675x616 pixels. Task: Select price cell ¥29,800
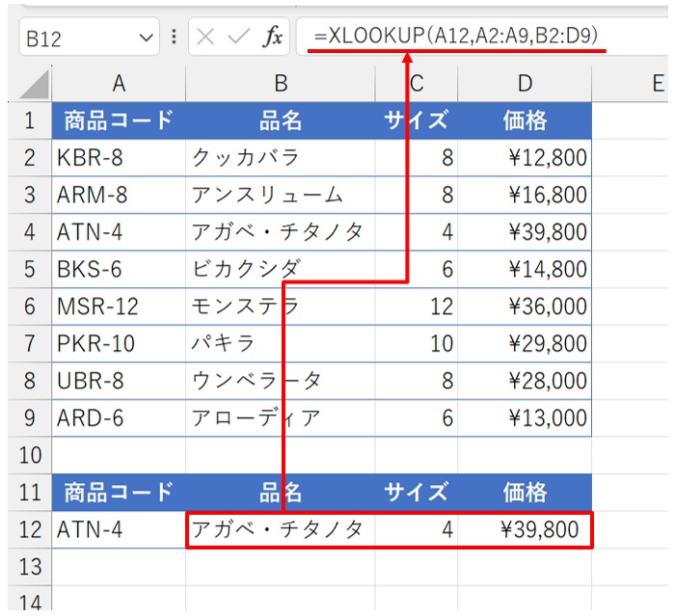[x=525, y=343]
